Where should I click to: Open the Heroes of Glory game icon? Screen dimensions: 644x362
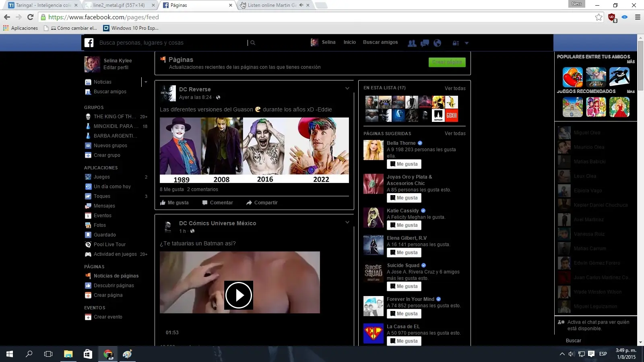tap(596, 77)
